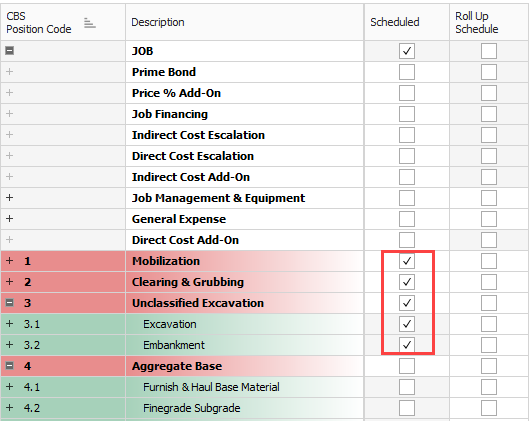
Task: Expand the 3.1 Excavation row
Action: [x=9, y=324]
